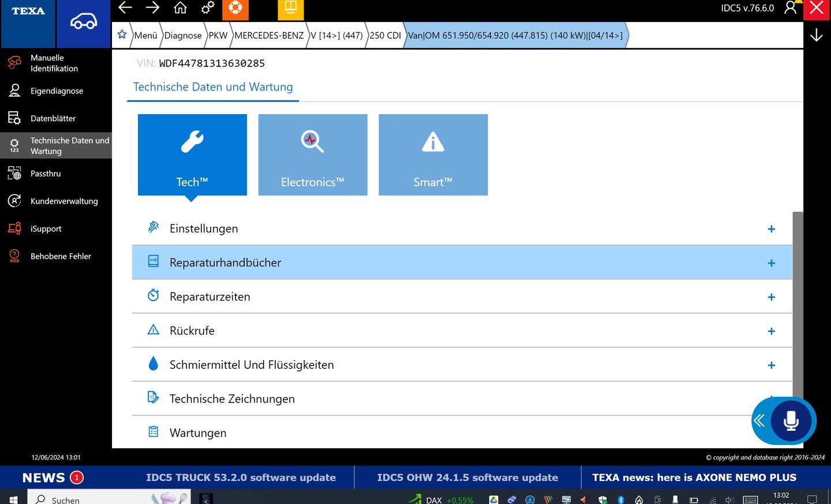
Task: Open the NEWS notification badge
Action: (x=77, y=477)
